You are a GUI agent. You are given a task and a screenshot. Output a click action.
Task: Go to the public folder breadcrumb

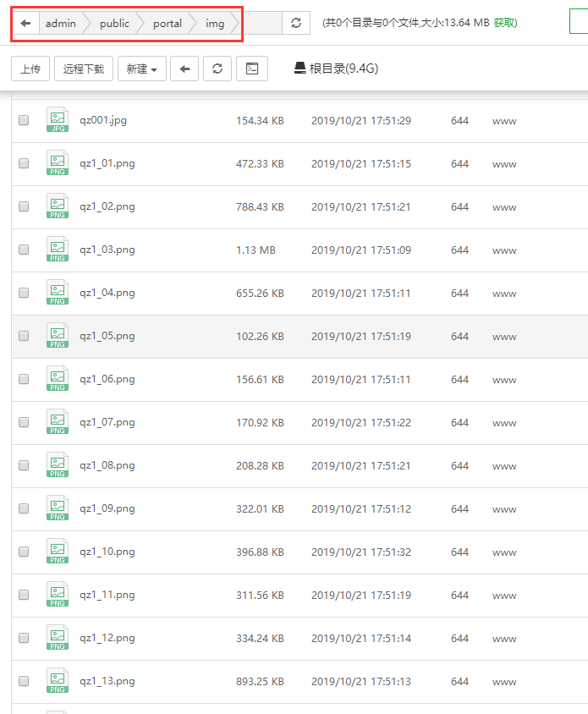click(114, 24)
